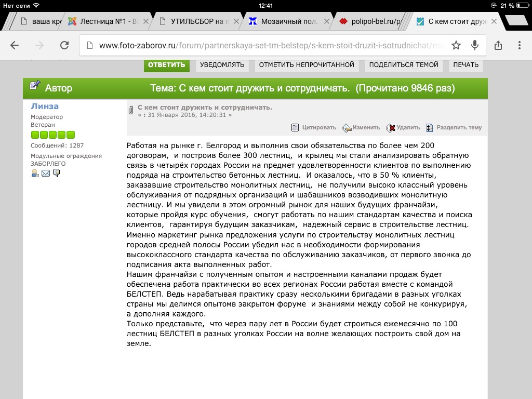
Task: Click the УВЕДОМЛЯТЬ button
Action: [222, 65]
